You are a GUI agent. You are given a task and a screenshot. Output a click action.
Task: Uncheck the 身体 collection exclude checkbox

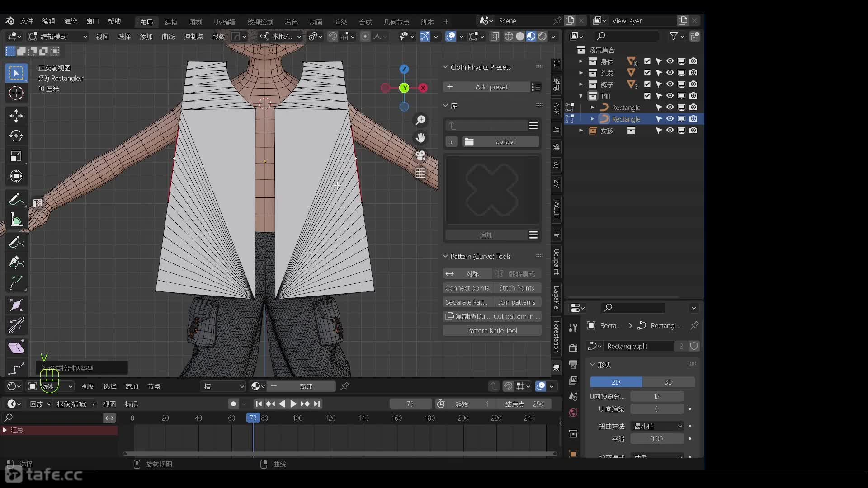pos(647,61)
